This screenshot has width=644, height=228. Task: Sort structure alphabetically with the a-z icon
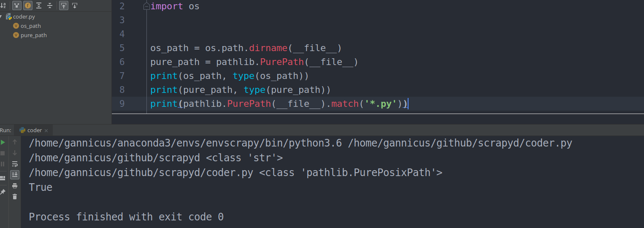coord(3,5)
